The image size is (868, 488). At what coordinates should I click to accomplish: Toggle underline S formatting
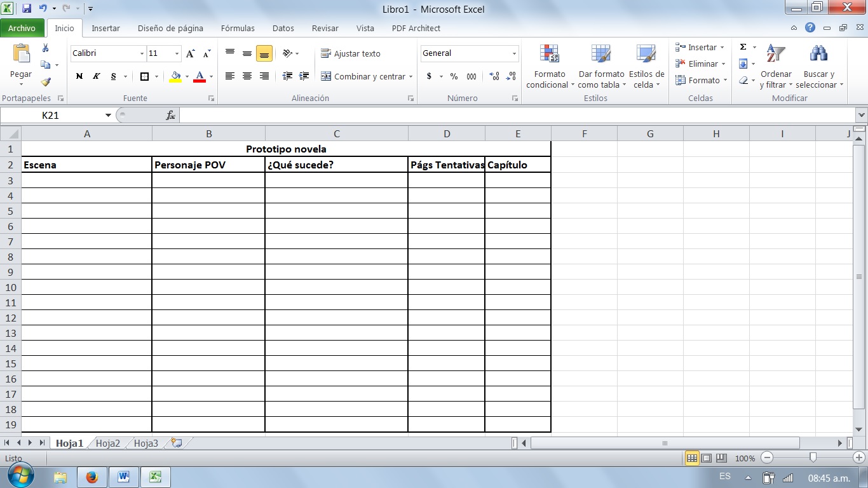114,76
